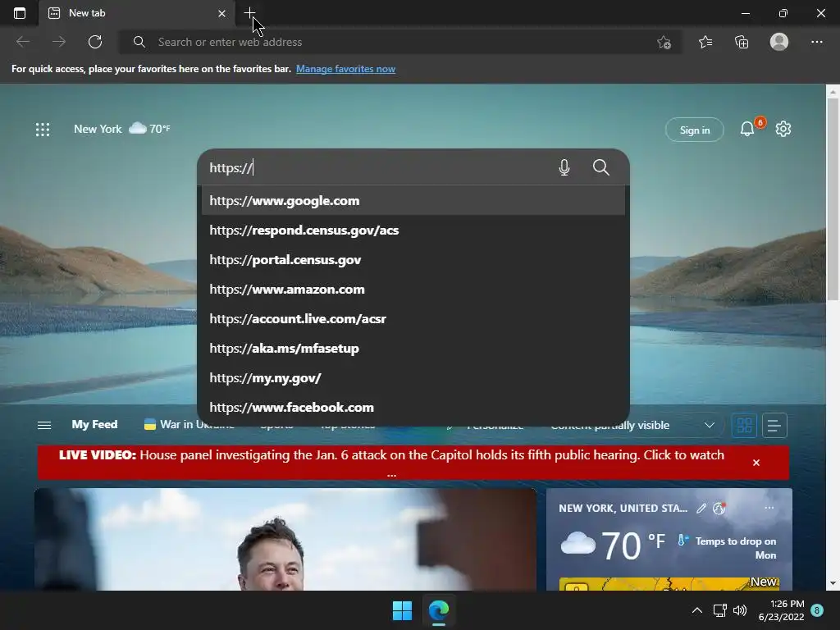840x630 pixels.
Task: Select suggestion https://my.ny.gov/
Action: (413, 377)
